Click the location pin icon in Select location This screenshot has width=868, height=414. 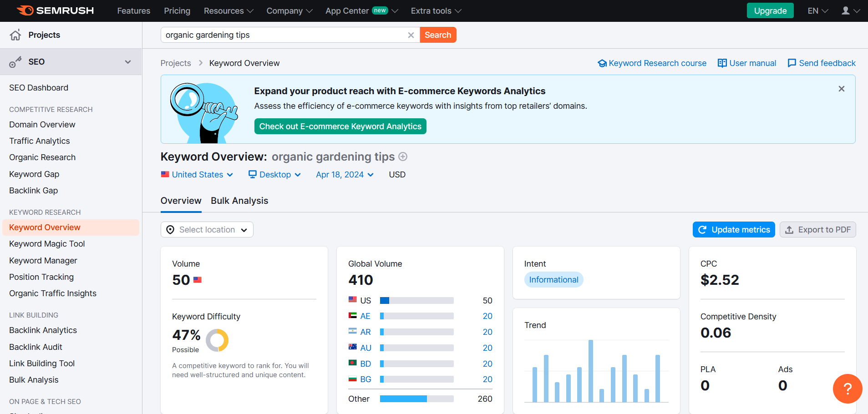pyautogui.click(x=170, y=230)
